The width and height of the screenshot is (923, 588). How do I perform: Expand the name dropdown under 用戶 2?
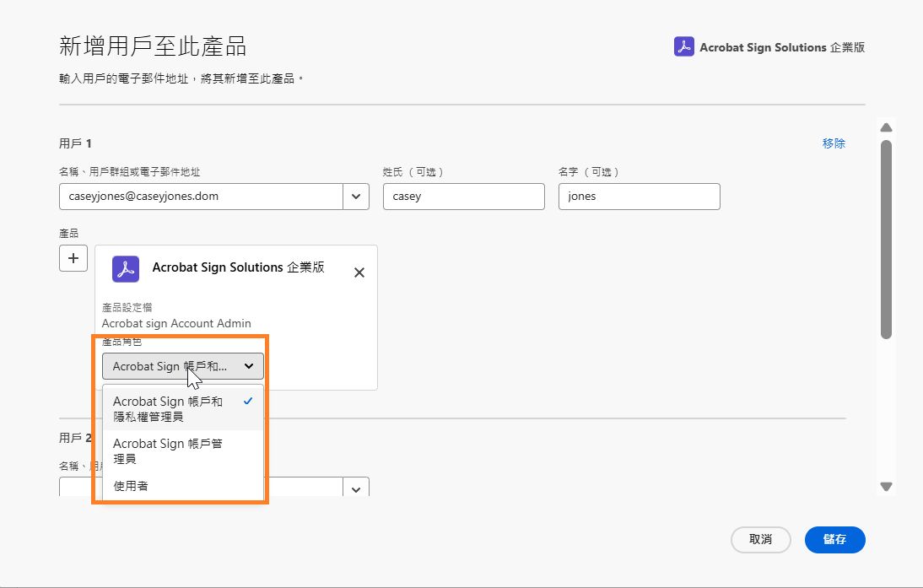tap(355, 488)
